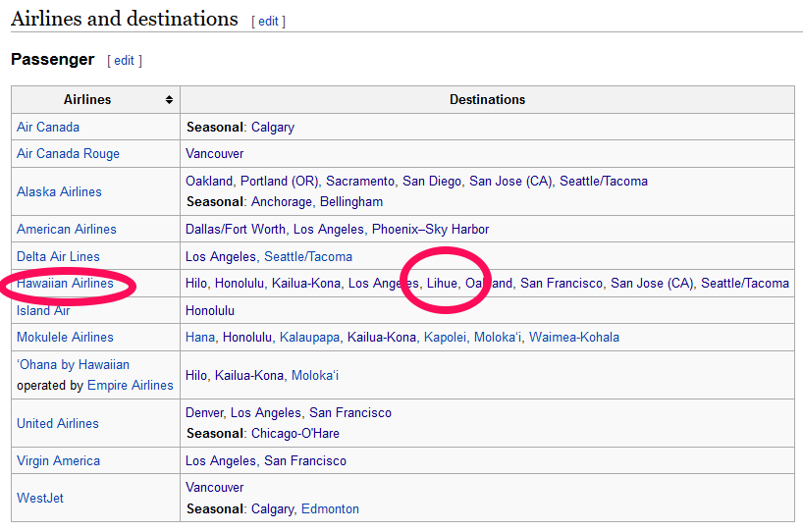Open Los Angeles in Virgin America row
This screenshot has height=532, width=803.
pyautogui.click(x=221, y=460)
